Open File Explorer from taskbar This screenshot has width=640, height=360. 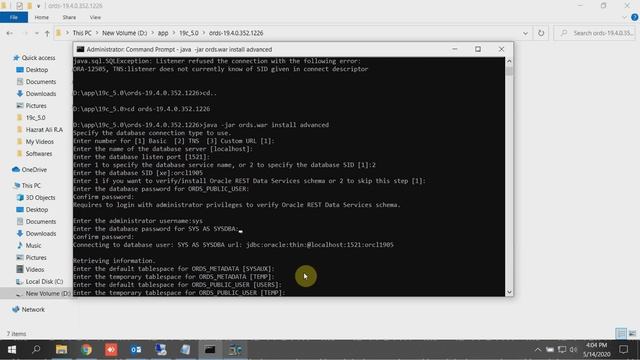pos(62,350)
